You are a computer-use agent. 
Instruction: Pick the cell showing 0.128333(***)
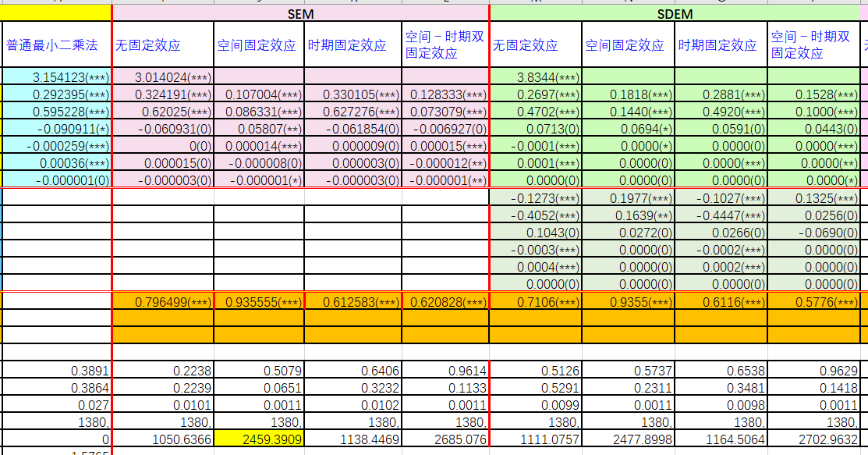point(445,94)
